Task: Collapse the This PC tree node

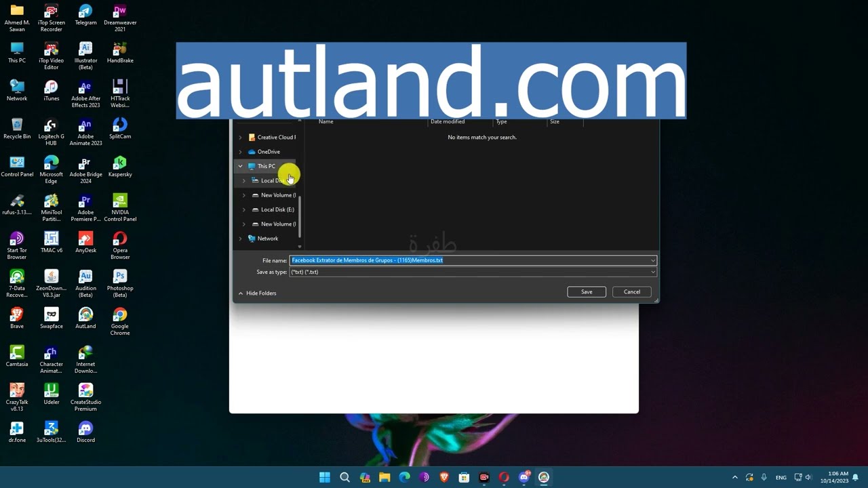Action: 240,166
